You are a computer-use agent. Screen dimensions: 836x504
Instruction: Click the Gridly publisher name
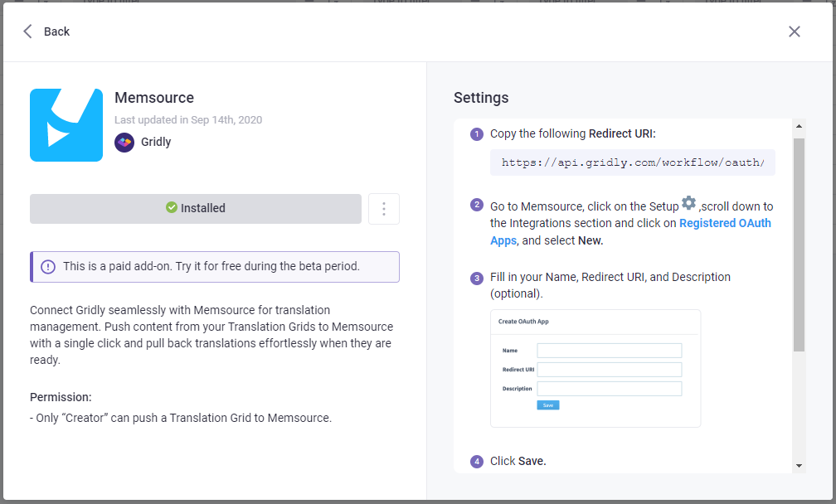tap(156, 142)
